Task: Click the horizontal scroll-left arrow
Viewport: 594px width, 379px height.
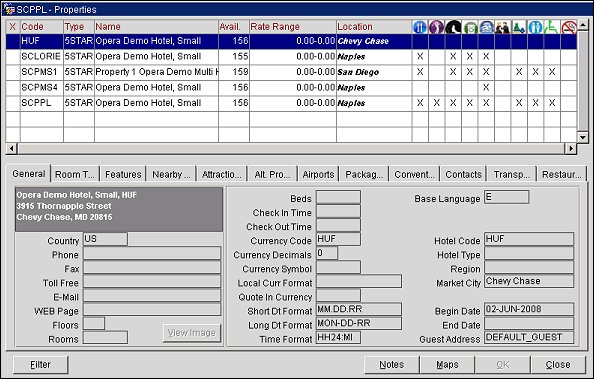Action: pos(11,148)
